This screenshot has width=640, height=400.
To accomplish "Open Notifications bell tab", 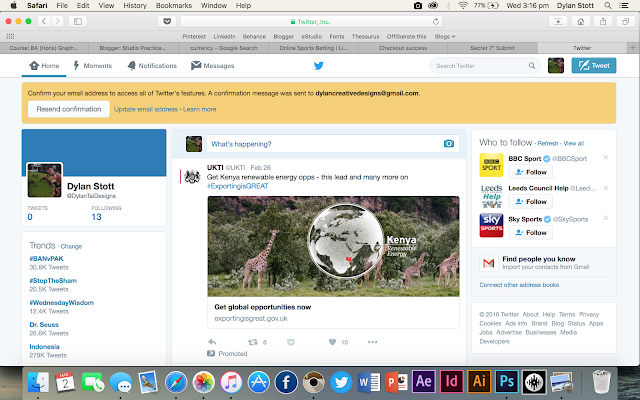I will click(152, 66).
